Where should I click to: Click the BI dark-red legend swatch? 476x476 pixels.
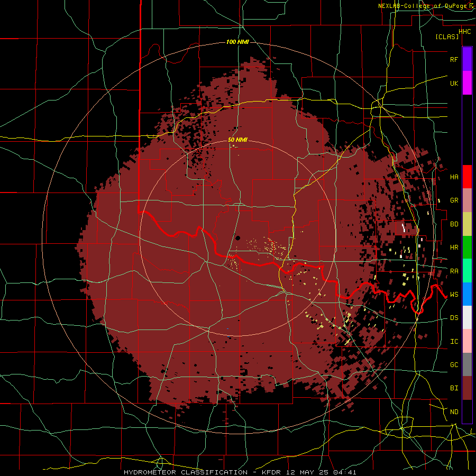click(467, 388)
